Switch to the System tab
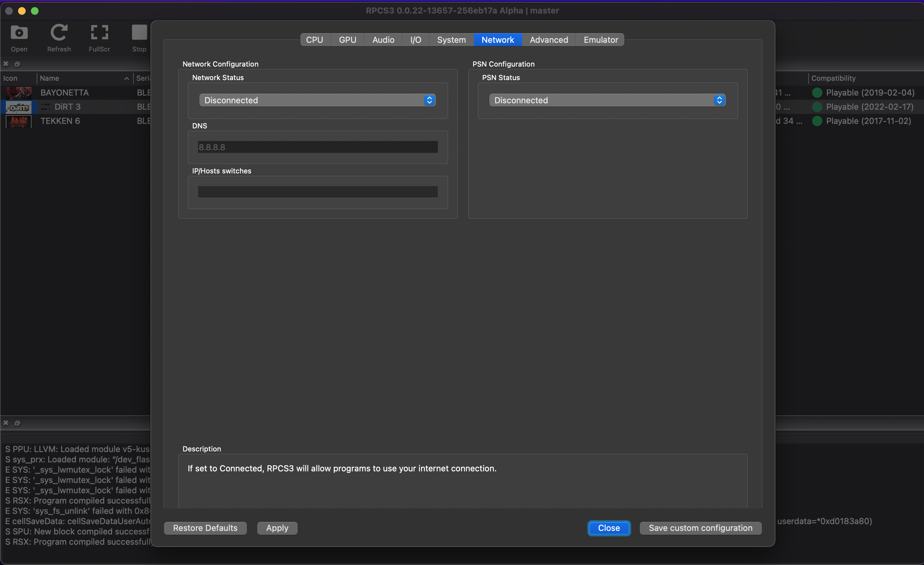 coord(451,40)
